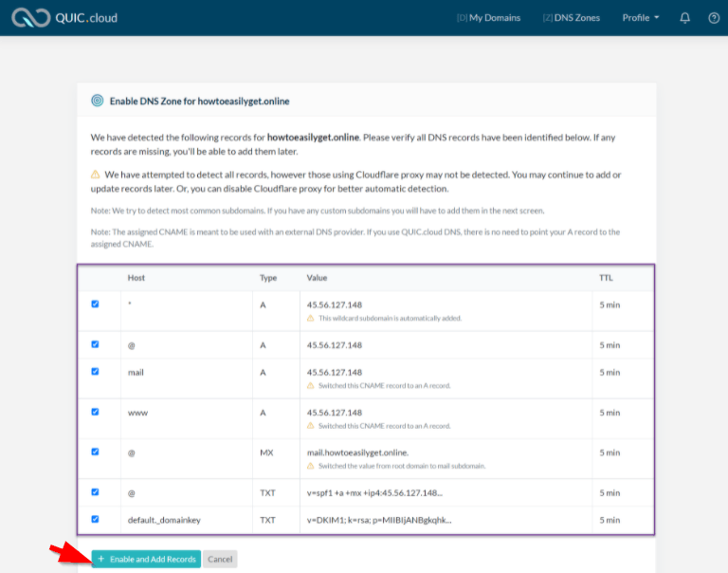The image size is (728, 573).
Task: Toggle the www A record checkbox
Action: (95, 413)
